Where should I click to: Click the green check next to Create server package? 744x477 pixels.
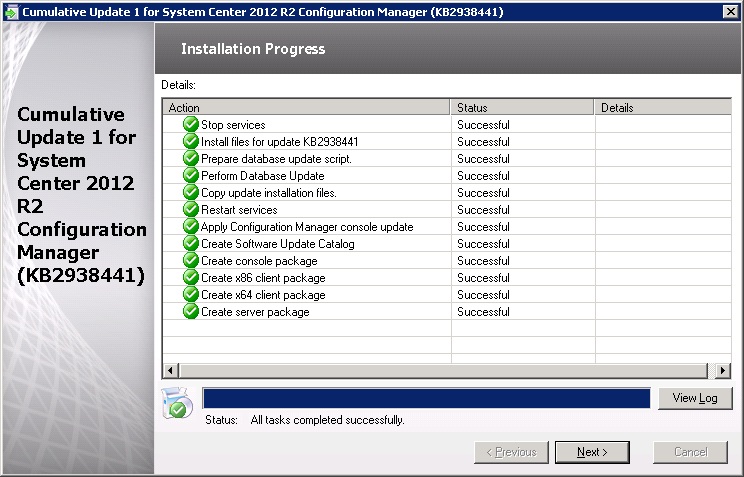191,312
